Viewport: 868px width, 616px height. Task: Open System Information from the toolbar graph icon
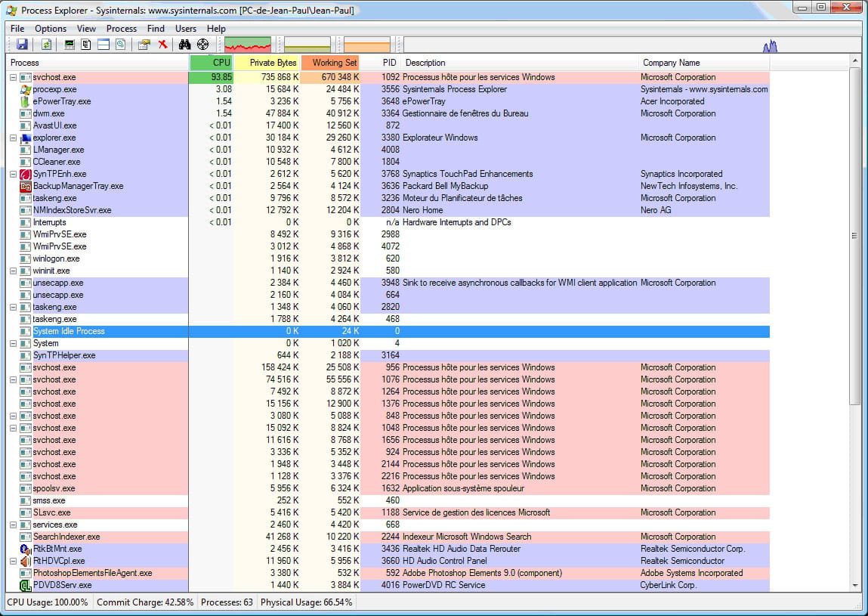click(x=70, y=45)
